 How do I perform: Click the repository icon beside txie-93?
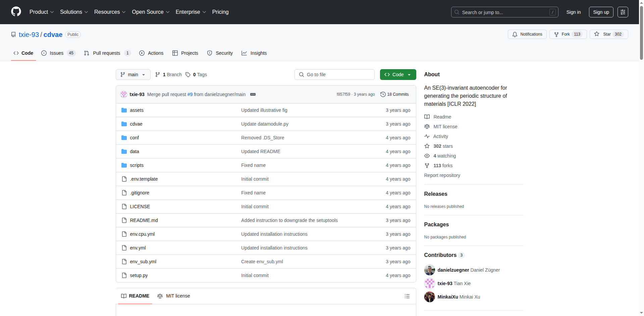pos(13,35)
